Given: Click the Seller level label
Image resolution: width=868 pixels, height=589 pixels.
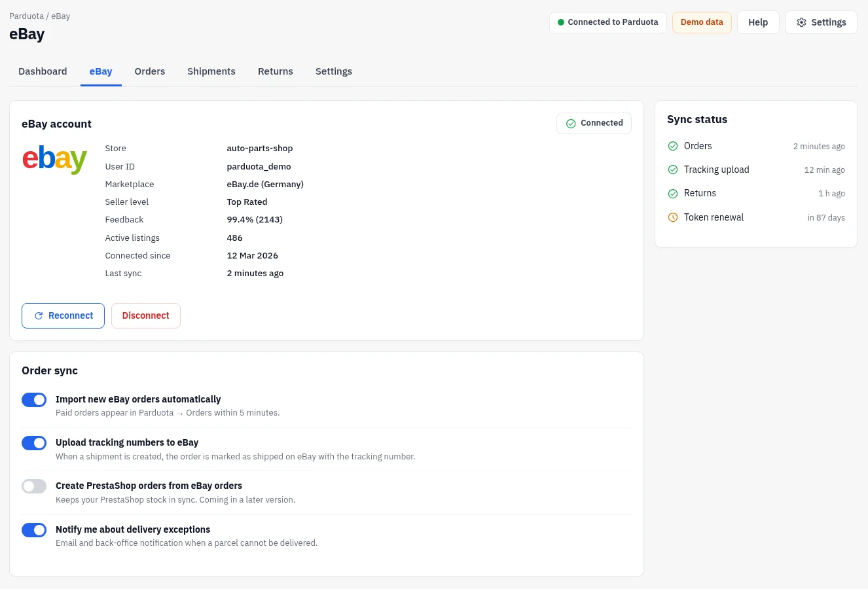Looking at the screenshot, I should tap(127, 202).
